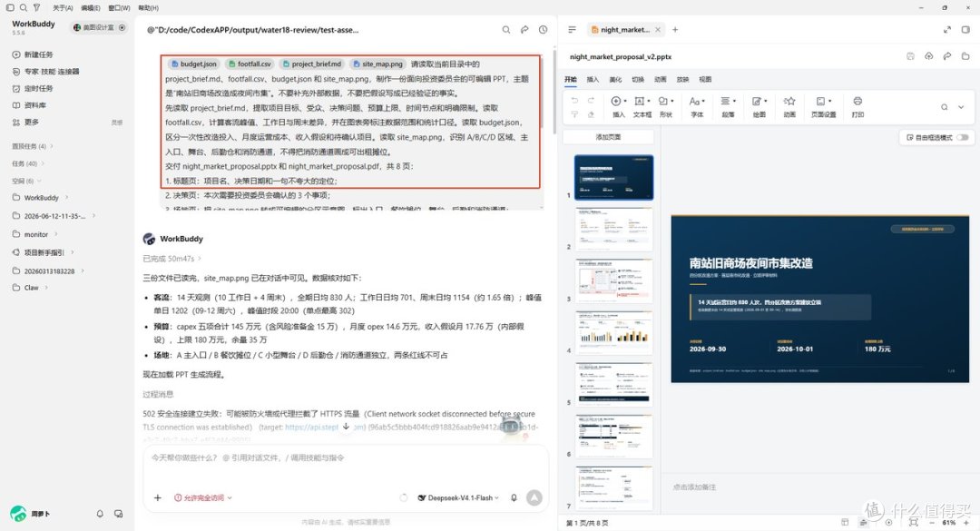Expand 置顶任务 (4) section
The height and width of the screenshot is (531, 980).
(x=33, y=146)
